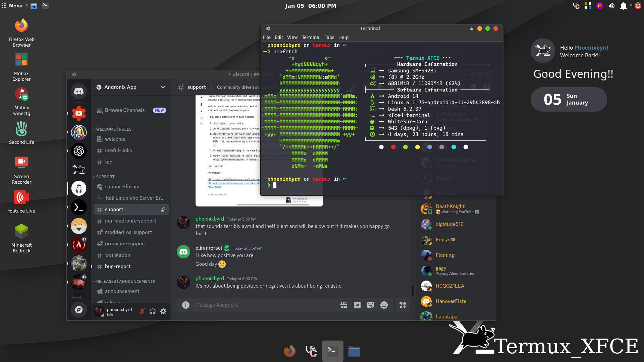Click the plus attachment icon in message bar
This screenshot has width=644, height=362.
[x=186, y=305]
